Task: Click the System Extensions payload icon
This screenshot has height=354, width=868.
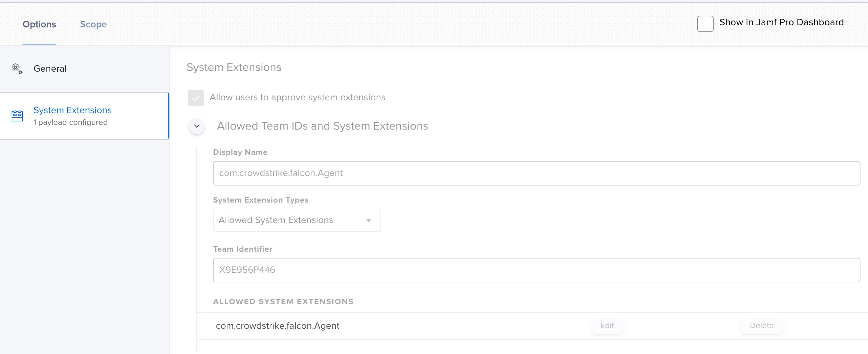Action: [17, 116]
